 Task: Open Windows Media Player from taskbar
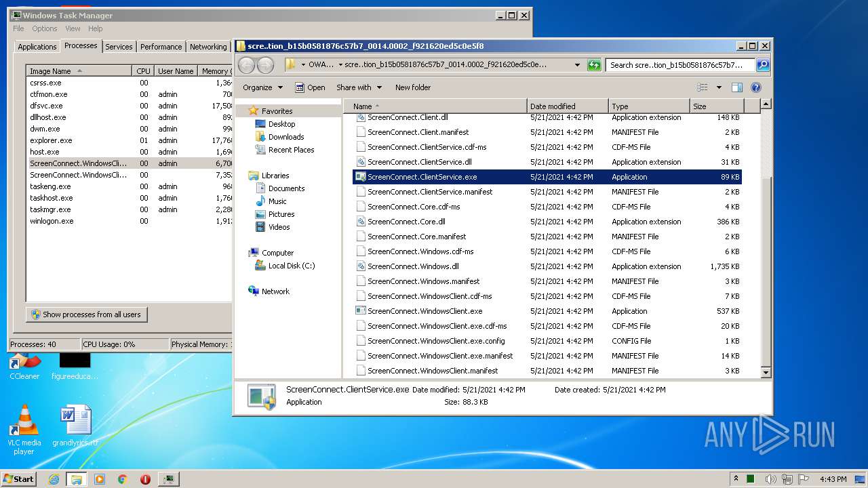100,479
